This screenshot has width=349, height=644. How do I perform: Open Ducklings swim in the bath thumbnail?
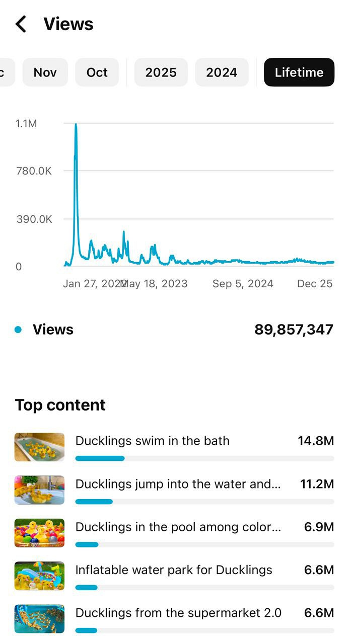(39, 447)
